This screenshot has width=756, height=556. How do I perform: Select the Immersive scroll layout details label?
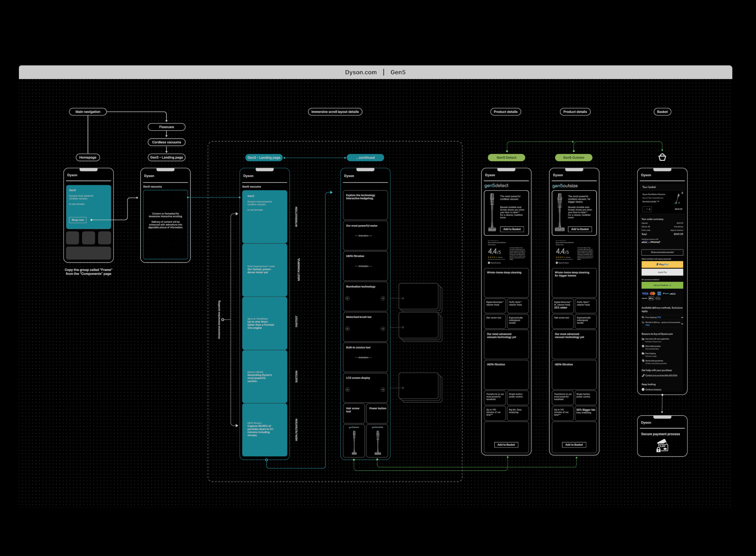[x=335, y=112]
